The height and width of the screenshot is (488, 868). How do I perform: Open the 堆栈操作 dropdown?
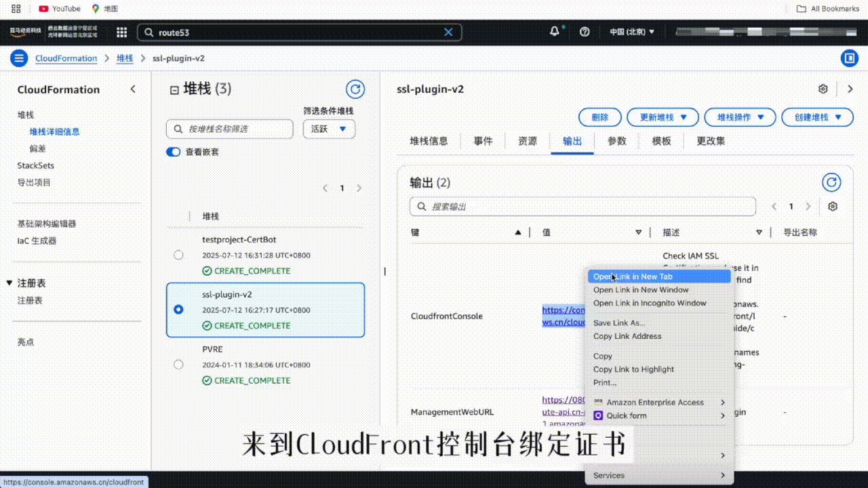tap(740, 117)
